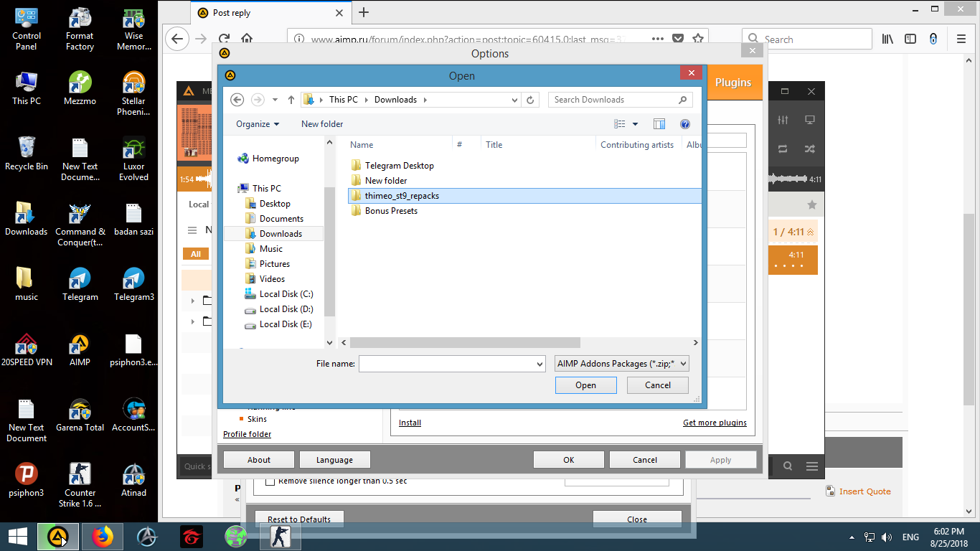Image resolution: width=980 pixels, height=551 pixels.
Task: Go back in the Open dialog
Action: coord(237,100)
